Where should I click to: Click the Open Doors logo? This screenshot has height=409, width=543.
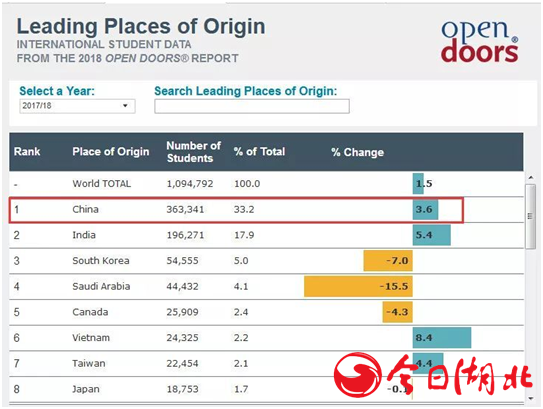click(x=479, y=42)
